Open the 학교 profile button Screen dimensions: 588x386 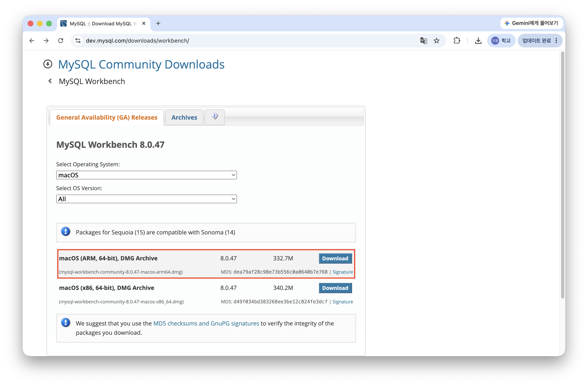click(x=501, y=41)
